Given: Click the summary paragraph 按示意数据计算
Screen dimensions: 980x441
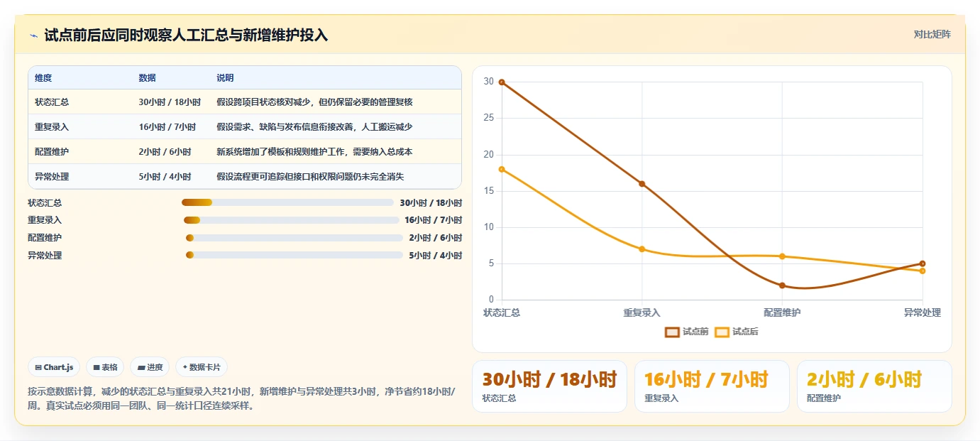Looking at the screenshot, I should (241, 398).
